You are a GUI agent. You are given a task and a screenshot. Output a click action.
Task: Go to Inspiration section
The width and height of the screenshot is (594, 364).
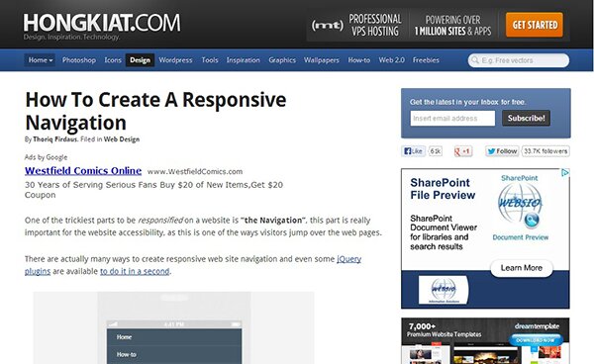click(x=244, y=60)
